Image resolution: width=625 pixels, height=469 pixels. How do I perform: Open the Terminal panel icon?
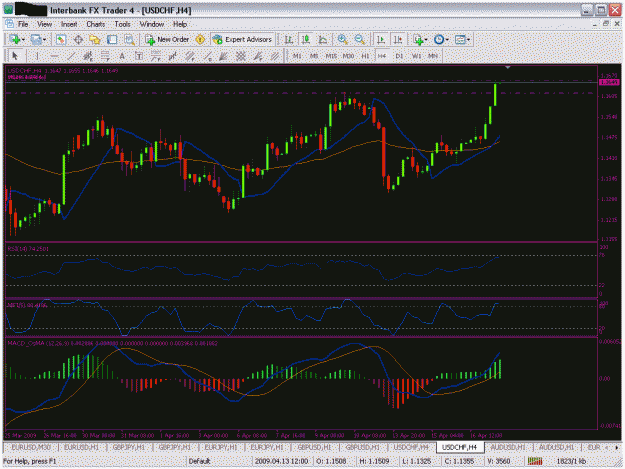click(x=112, y=39)
